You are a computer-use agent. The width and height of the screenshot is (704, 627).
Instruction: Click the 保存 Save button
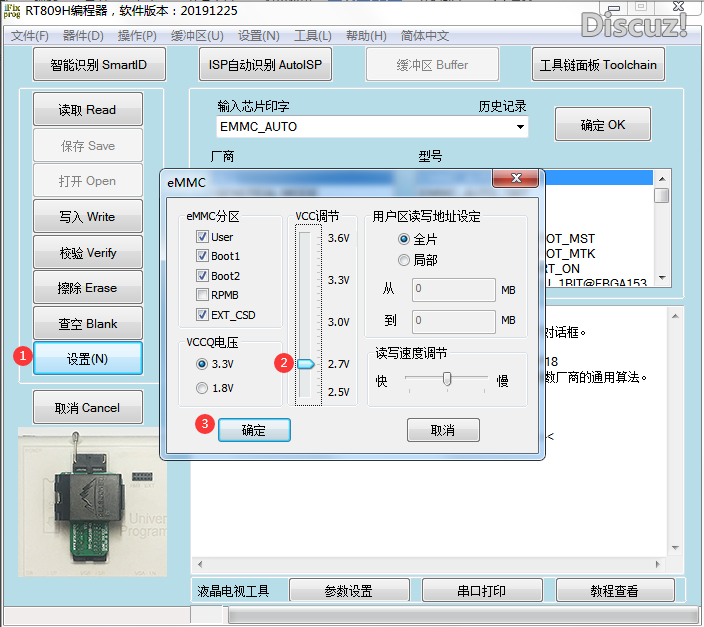pyautogui.click(x=88, y=146)
